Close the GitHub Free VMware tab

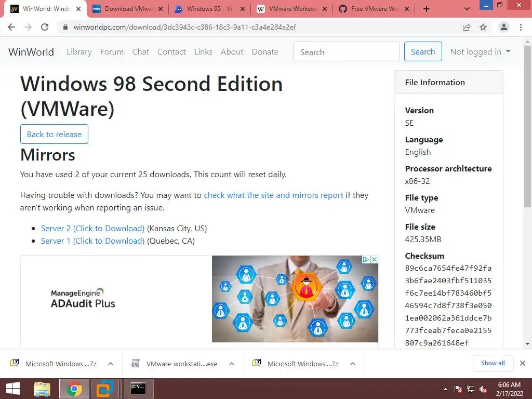[407, 9]
